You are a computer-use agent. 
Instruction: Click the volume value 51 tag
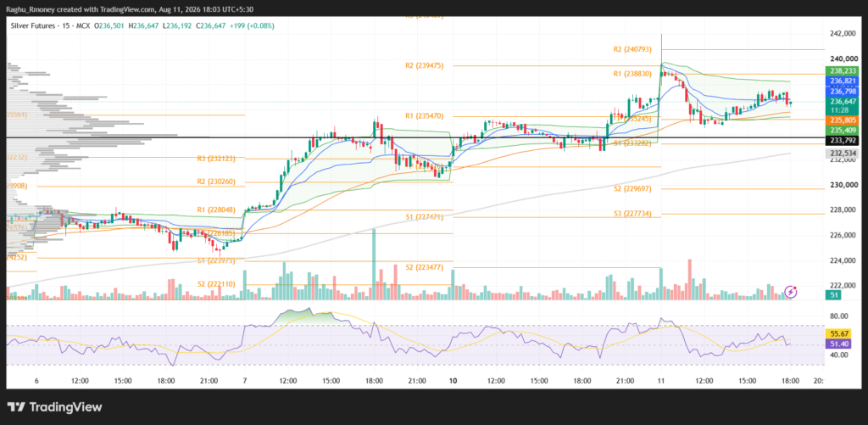click(x=834, y=296)
